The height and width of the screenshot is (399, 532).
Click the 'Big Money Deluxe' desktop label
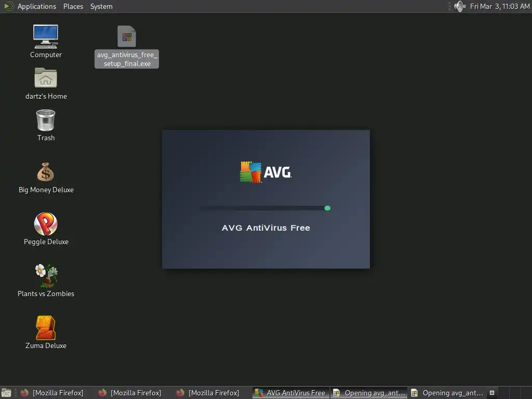[46, 190]
